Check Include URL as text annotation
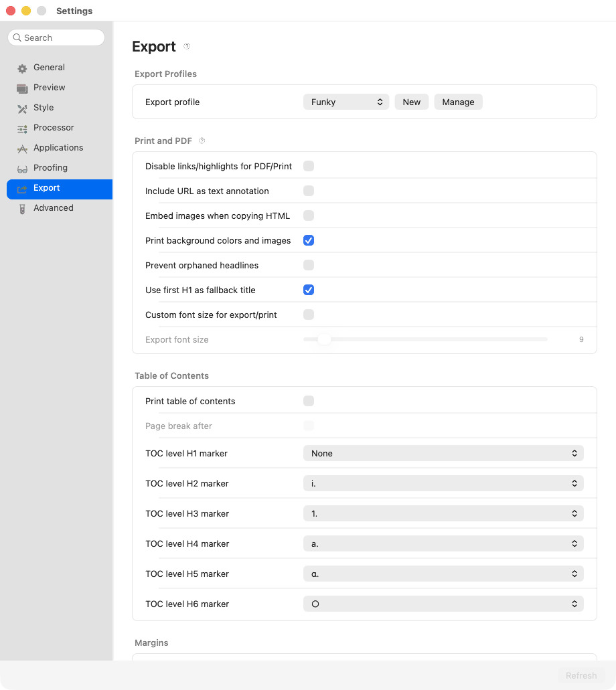616x690 pixels. (309, 191)
